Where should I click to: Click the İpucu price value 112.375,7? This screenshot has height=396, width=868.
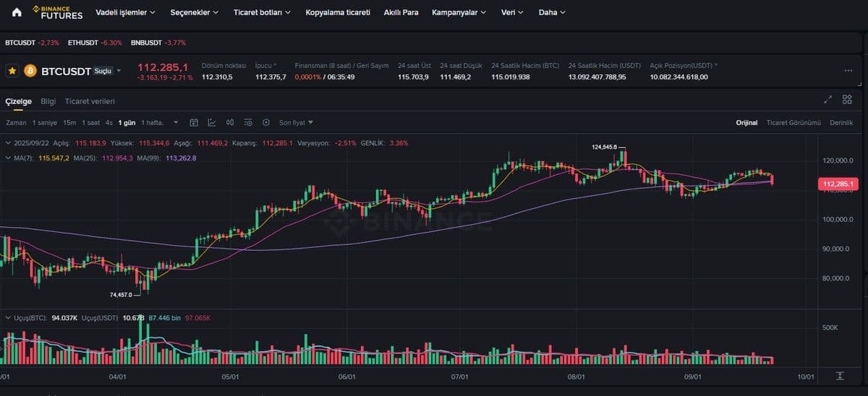click(x=271, y=77)
